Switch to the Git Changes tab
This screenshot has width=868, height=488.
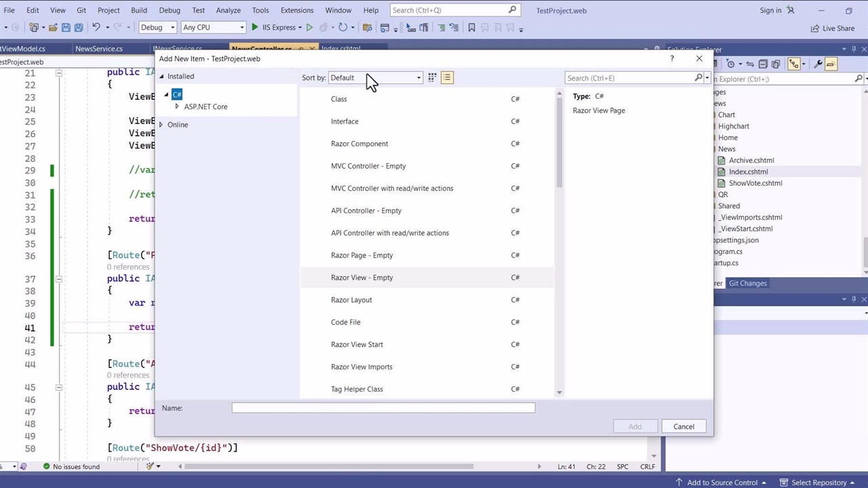click(747, 283)
